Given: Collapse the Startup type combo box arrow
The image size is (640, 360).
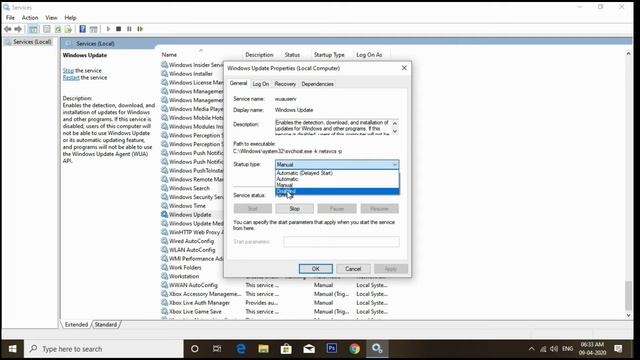Looking at the screenshot, I should (394, 164).
